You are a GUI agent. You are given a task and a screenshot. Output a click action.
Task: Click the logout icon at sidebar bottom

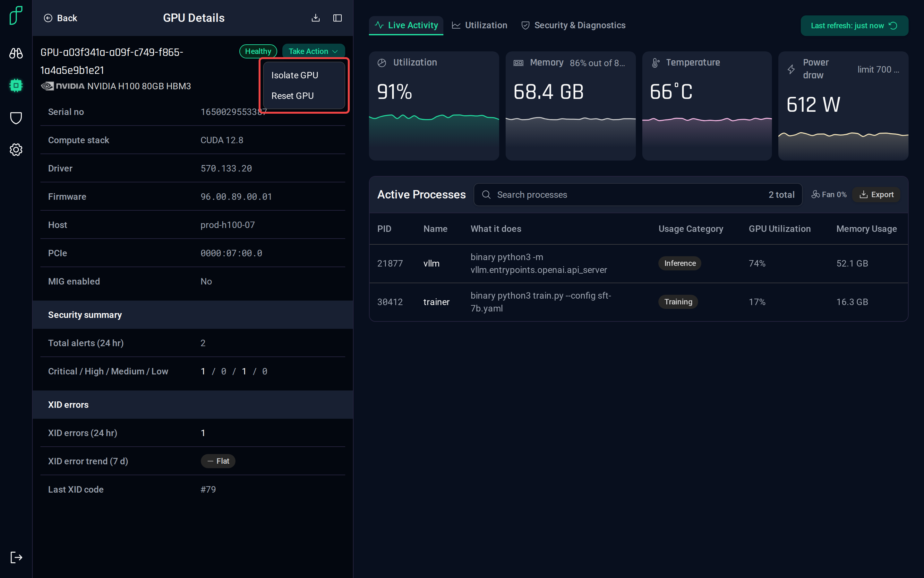click(16, 557)
